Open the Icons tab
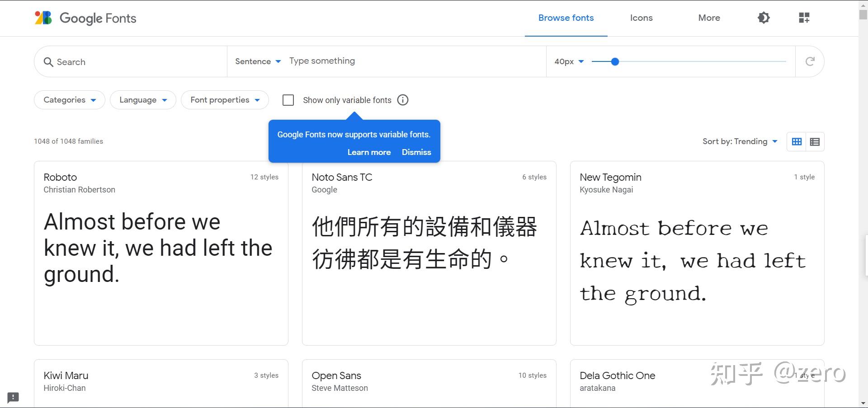 coord(641,18)
